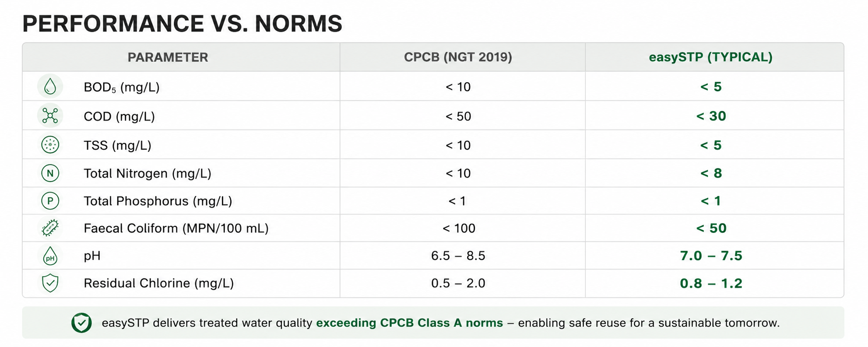The width and height of the screenshot is (868, 347).
Task: Click the easySTP COD value < 30
Action: coord(711,116)
